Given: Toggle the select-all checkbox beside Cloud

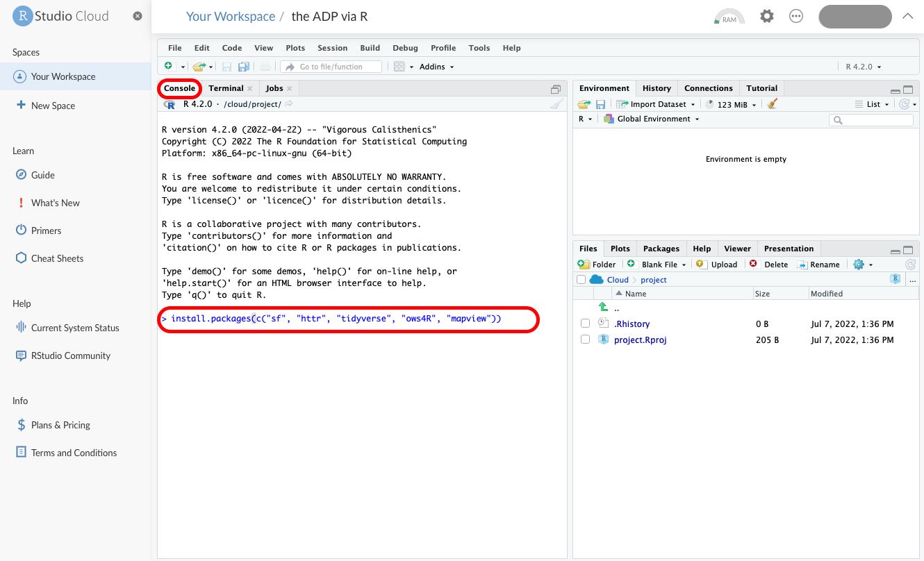Looking at the screenshot, I should [581, 280].
